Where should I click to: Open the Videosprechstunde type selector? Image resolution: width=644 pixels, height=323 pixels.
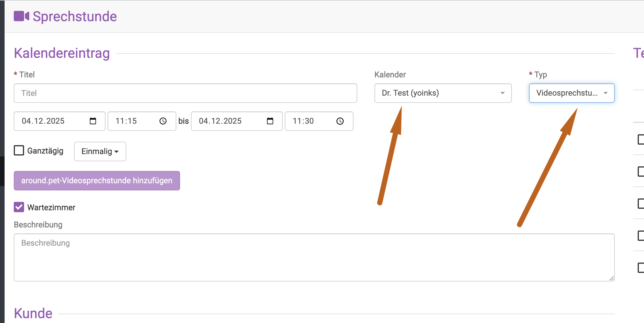pos(566,93)
